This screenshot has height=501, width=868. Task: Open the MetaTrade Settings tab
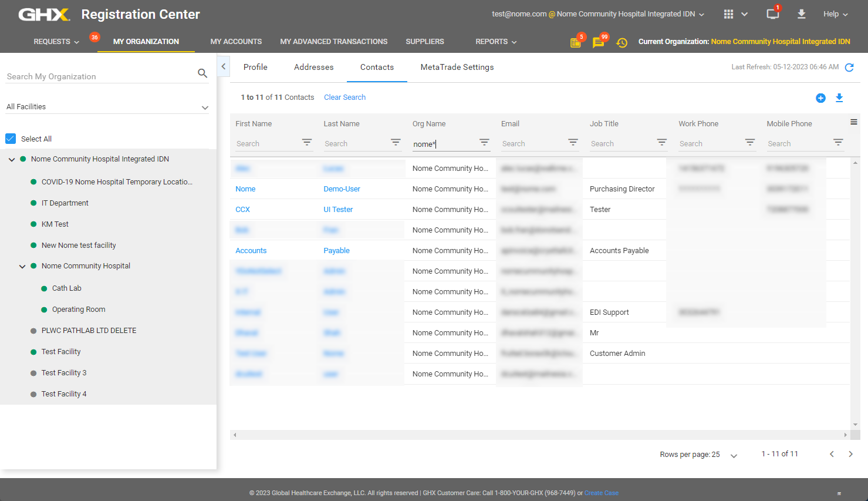pyautogui.click(x=457, y=67)
